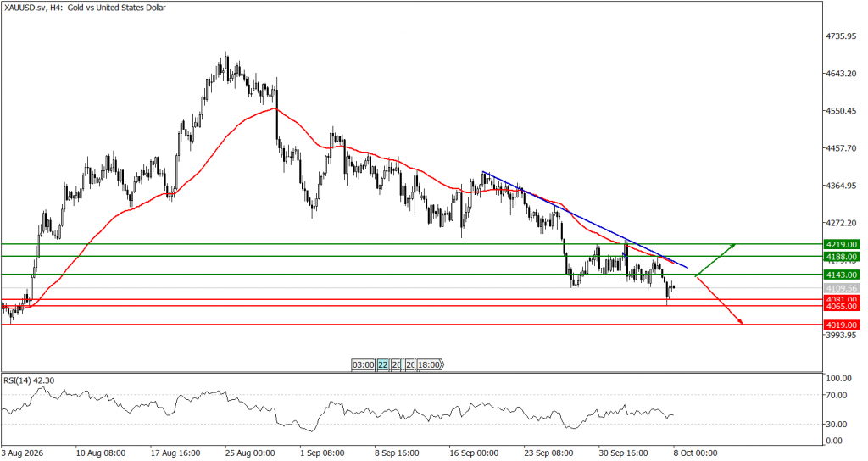Viewport: 868px width, 461px height.
Task: Click the 25 Aug 00:00 time label
Action: coord(250,453)
